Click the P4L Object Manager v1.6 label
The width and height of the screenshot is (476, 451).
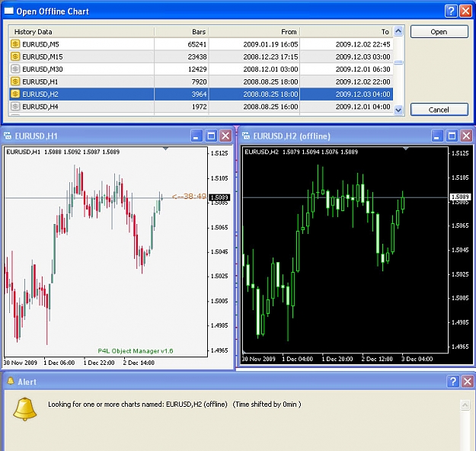pyautogui.click(x=136, y=350)
